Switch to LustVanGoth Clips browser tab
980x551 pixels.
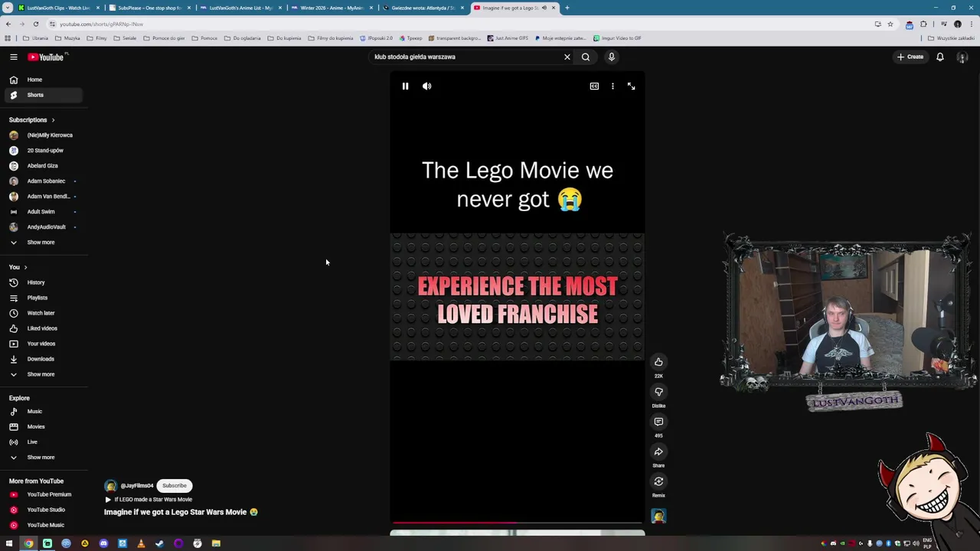click(x=58, y=8)
